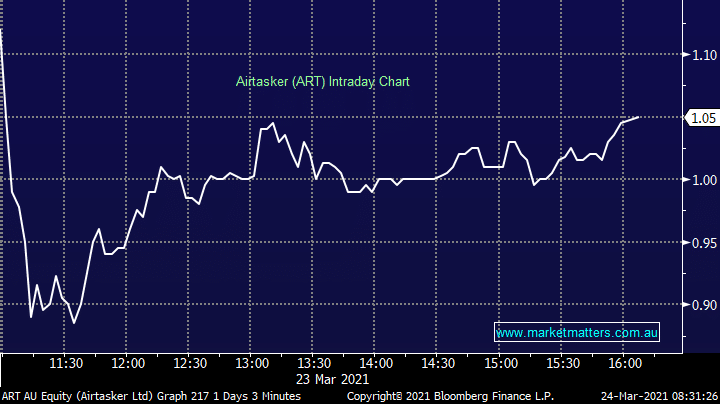Select the 12:30 time axis label
Screen dimensions: 720x404
[x=190, y=363]
